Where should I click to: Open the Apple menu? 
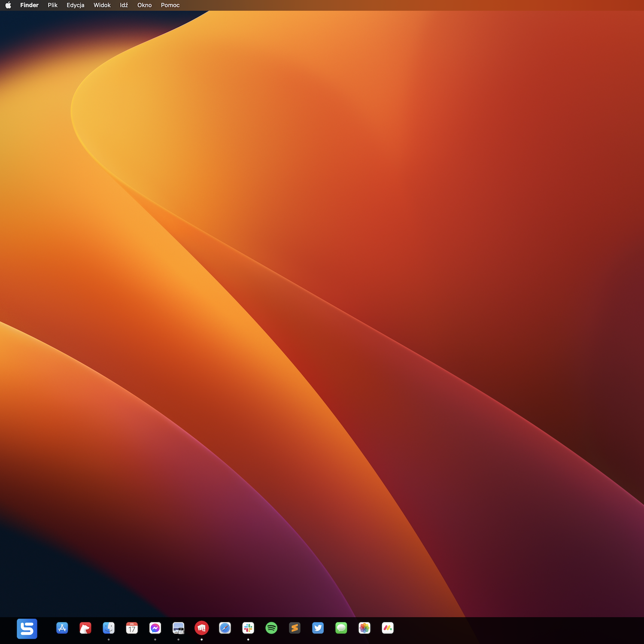point(8,5)
